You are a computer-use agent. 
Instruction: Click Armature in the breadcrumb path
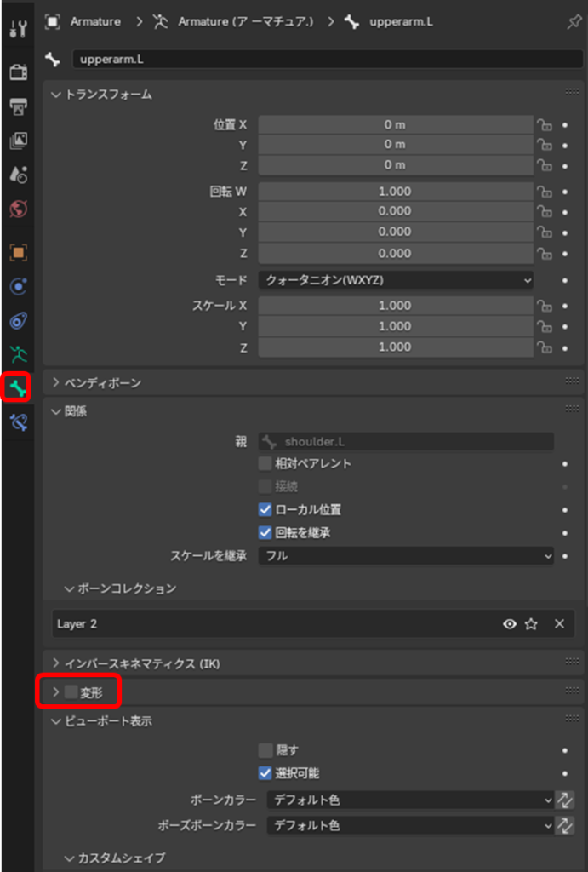[94, 21]
